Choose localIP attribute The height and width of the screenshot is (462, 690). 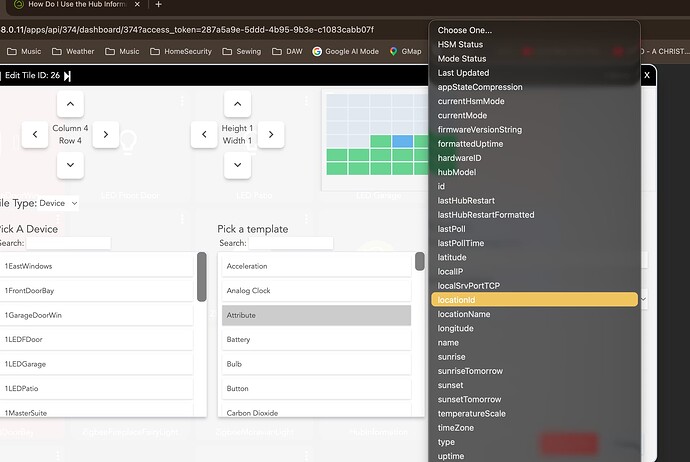pos(534,271)
